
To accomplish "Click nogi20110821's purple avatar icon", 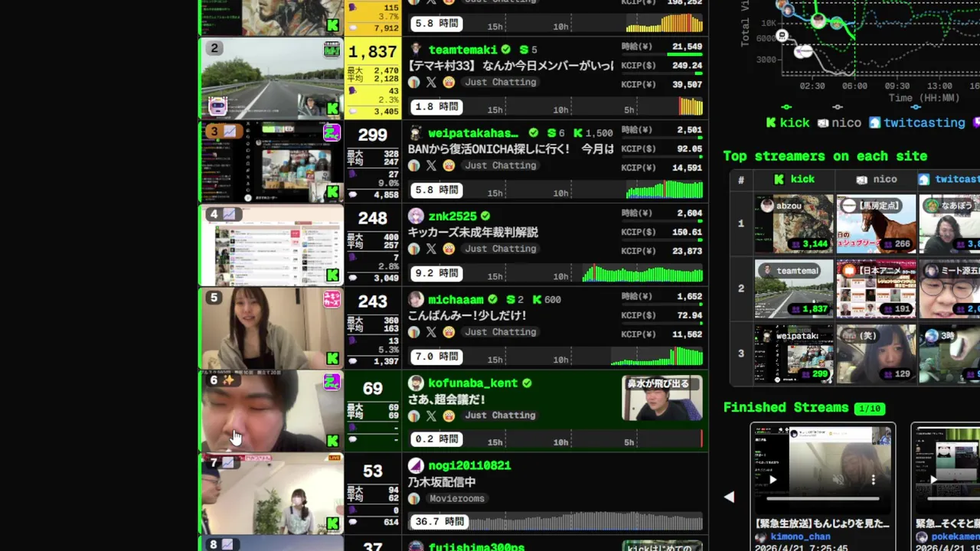I will [416, 465].
